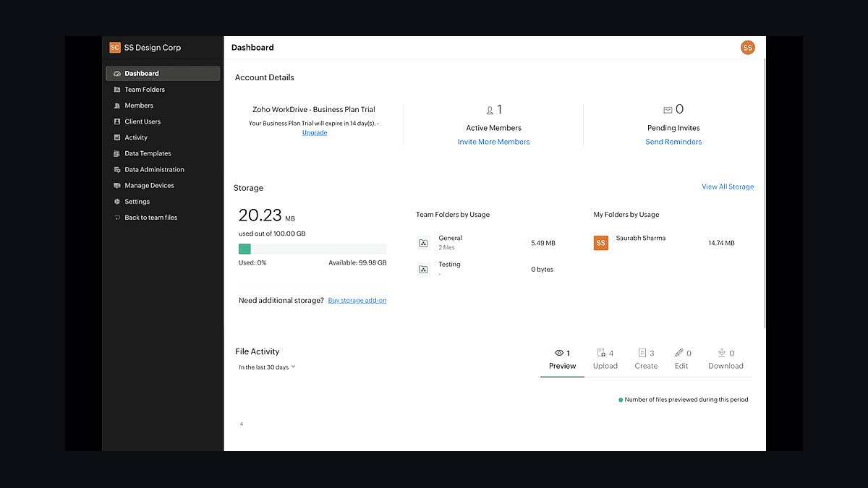This screenshot has width=868, height=488.
Task: Open the Dashboard menu item
Action: tap(163, 74)
